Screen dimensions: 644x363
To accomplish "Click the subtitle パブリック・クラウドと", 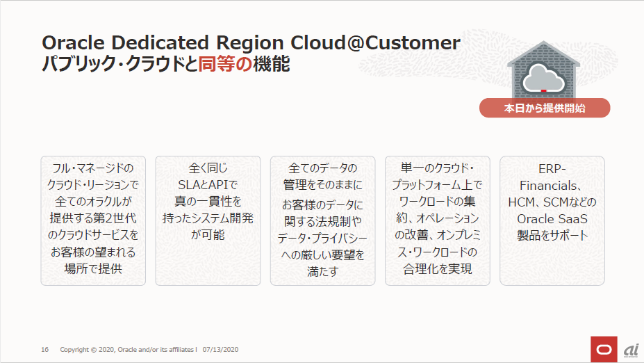I will click(120, 64).
